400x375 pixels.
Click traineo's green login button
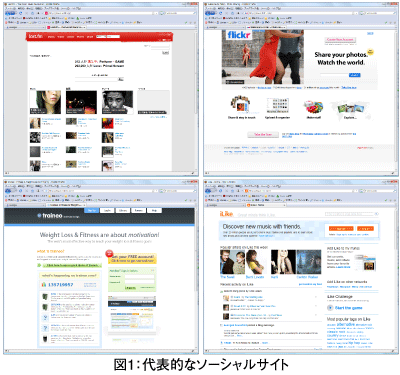pos(130,288)
